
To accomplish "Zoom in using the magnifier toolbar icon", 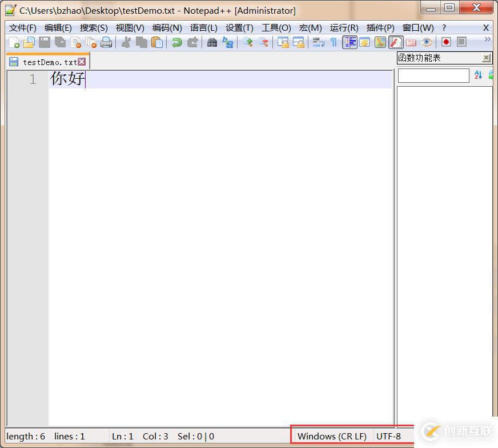I will coord(247,42).
